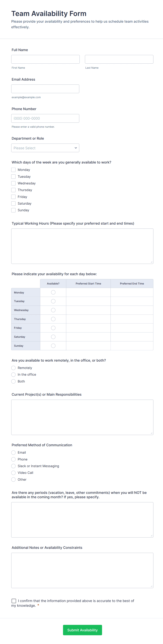Click Monday's Preferred Start Time cell

pos(88,292)
